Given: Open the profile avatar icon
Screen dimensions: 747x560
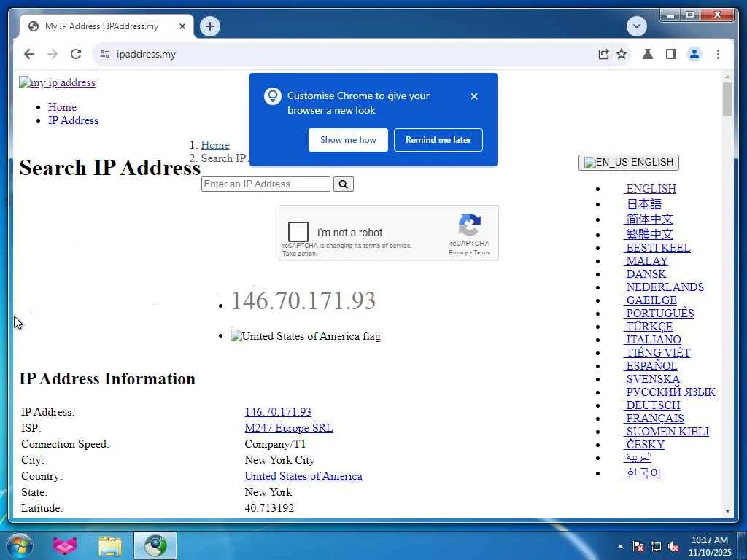Looking at the screenshot, I should 694,54.
